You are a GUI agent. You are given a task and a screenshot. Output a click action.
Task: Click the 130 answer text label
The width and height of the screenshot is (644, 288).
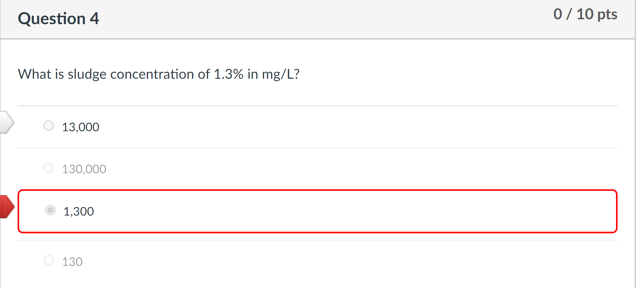point(72,261)
